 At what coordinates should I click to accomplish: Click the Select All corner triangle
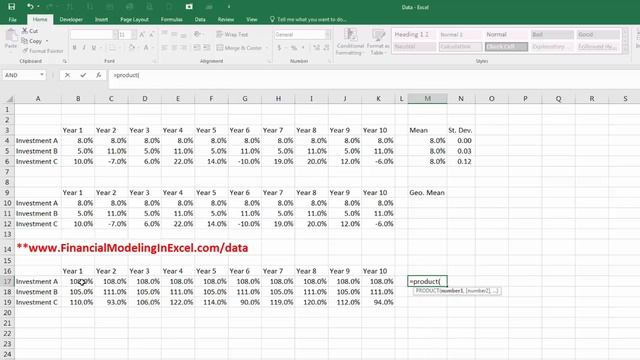[10, 99]
